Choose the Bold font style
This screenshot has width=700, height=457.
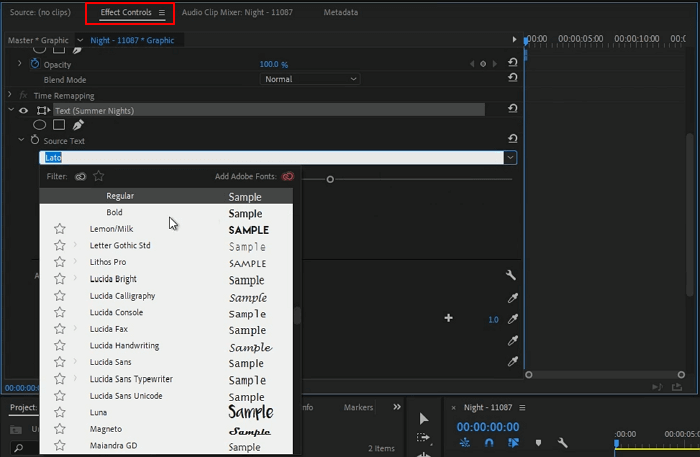(166, 213)
